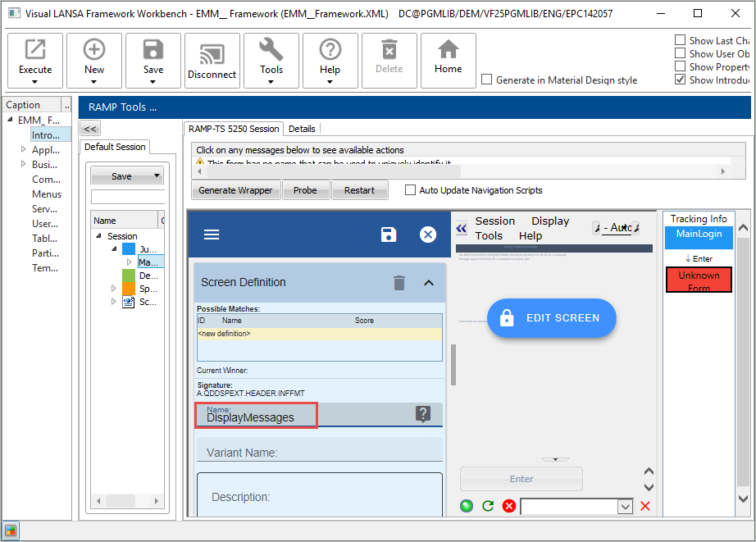
Task: Open the combo box beside the red stop icon
Action: 625,507
